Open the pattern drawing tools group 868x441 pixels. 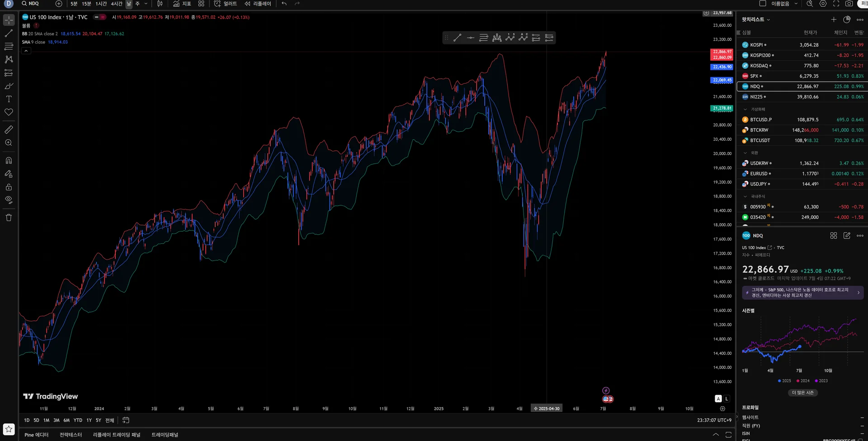click(x=9, y=59)
